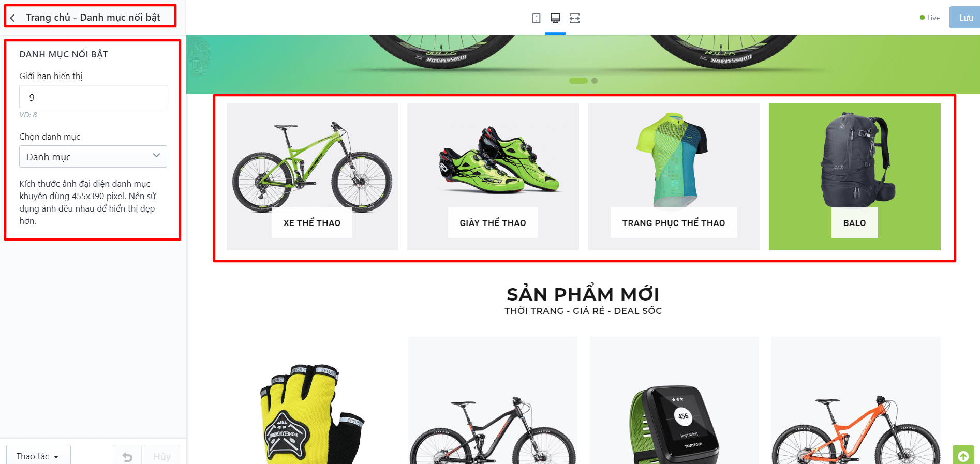Click the green scroll-to-top arrow icon
This screenshot has height=464, width=980.
point(963,456)
